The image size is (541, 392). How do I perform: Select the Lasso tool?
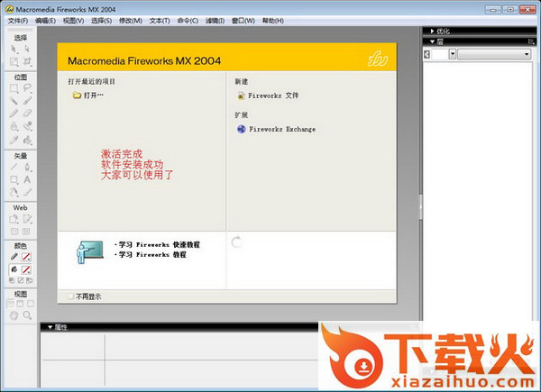pyautogui.click(x=27, y=88)
